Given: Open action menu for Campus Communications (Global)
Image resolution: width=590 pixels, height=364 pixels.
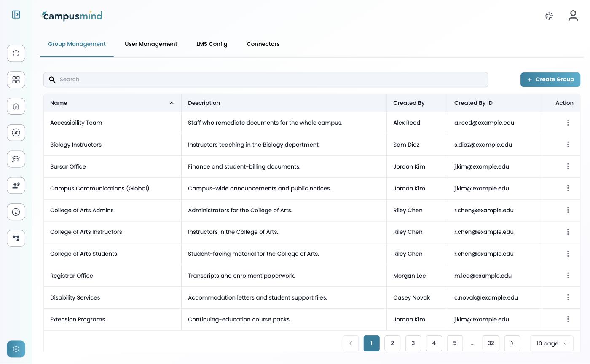Looking at the screenshot, I should pos(568,188).
